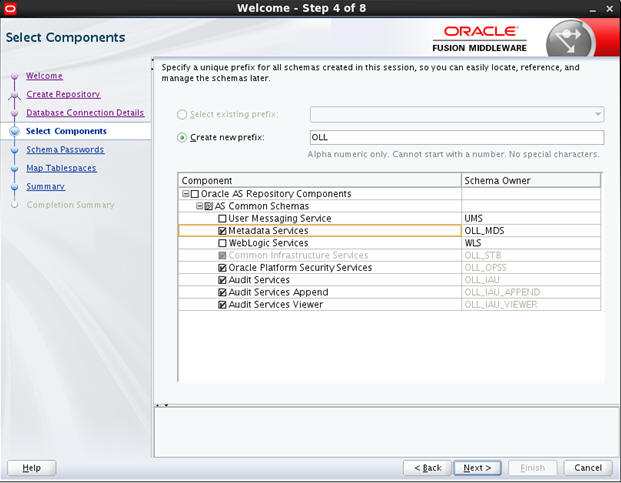Go to Schema Passwords step
This screenshot has width=621, height=483.
click(65, 150)
